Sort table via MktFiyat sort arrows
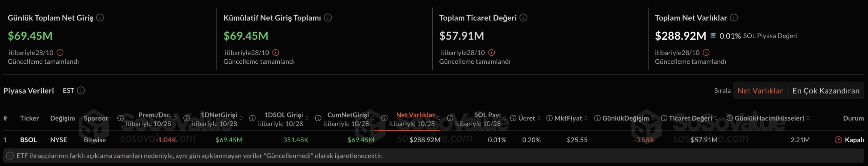Screen dimensions: 868x166 click(586, 118)
